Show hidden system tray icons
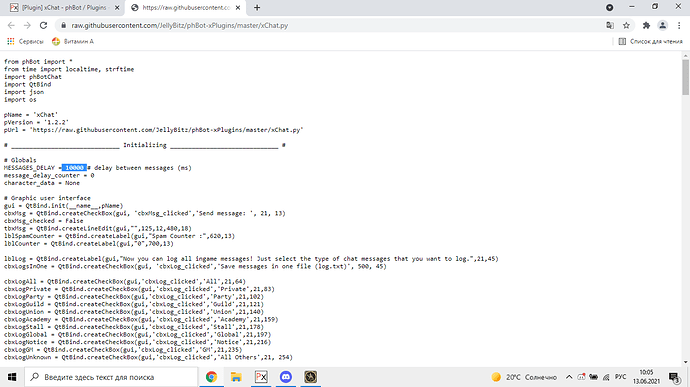Screen dimensions: 690x387 tap(569, 377)
